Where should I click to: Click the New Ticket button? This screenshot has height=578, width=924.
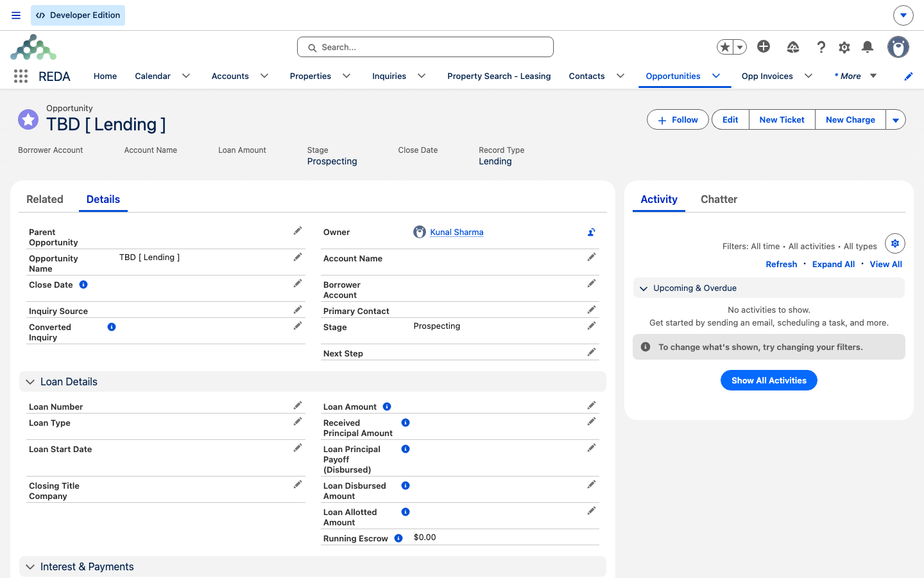coord(782,120)
